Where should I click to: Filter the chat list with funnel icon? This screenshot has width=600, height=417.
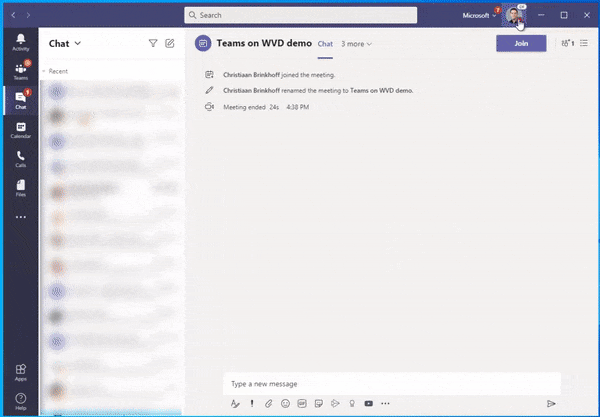(x=153, y=43)
